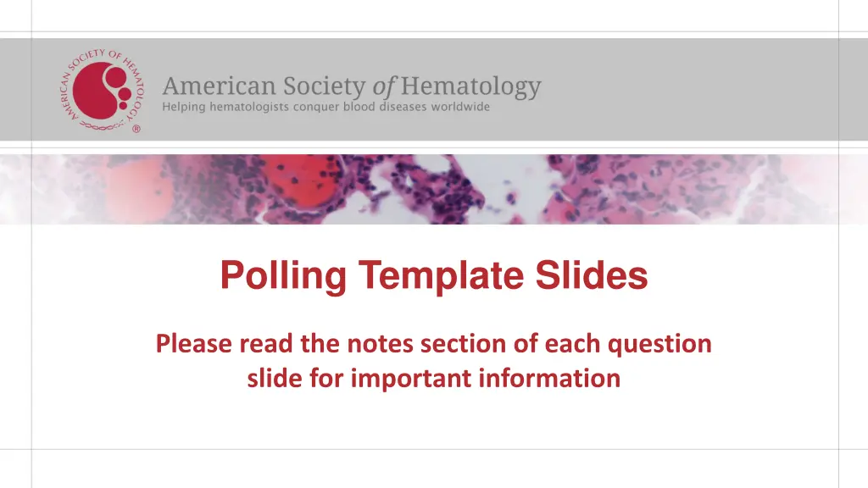Click the word "Hematology" in the header
Image resolution: width=868 pixels, height=488 pixels.
coord(470,86)
